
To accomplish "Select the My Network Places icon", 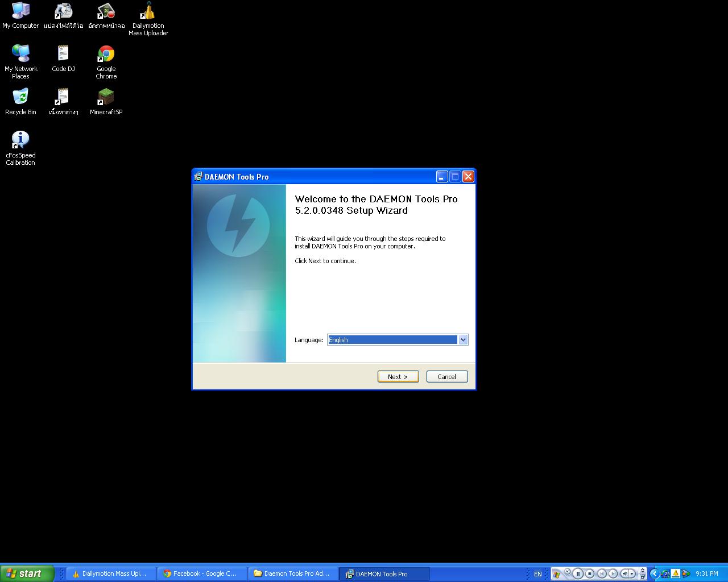I will pos(20,62).
